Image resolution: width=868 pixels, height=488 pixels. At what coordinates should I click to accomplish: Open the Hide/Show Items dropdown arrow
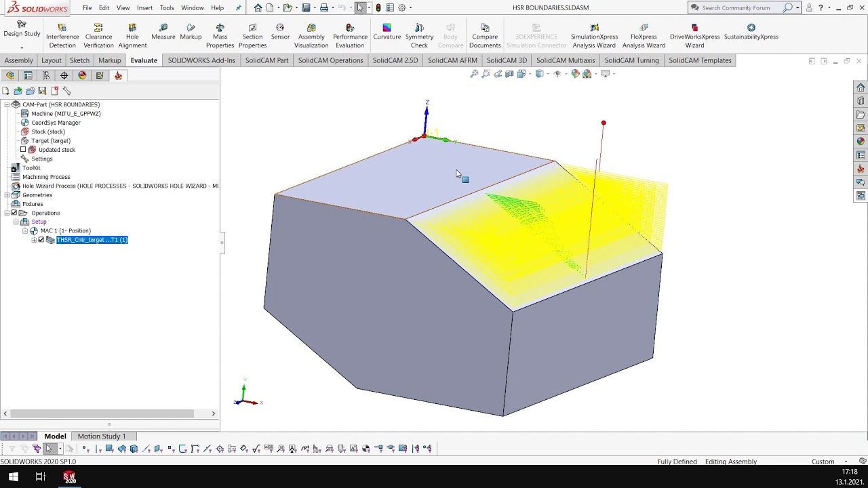click(565, 74)
